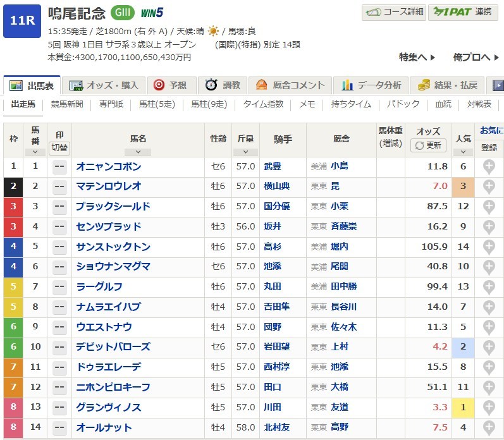Add オニャンコポン to favorites with plus icon
504x440 pixels.
489,167
